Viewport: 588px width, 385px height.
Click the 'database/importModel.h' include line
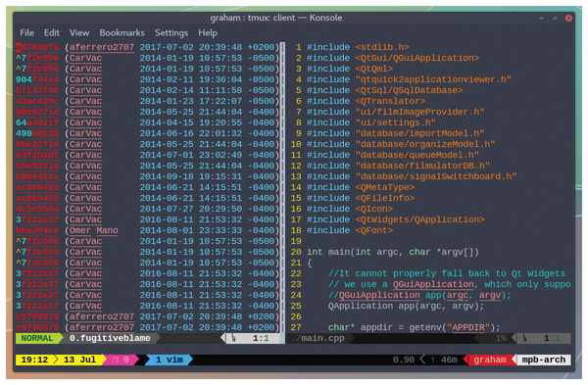(x=395, y=133)
